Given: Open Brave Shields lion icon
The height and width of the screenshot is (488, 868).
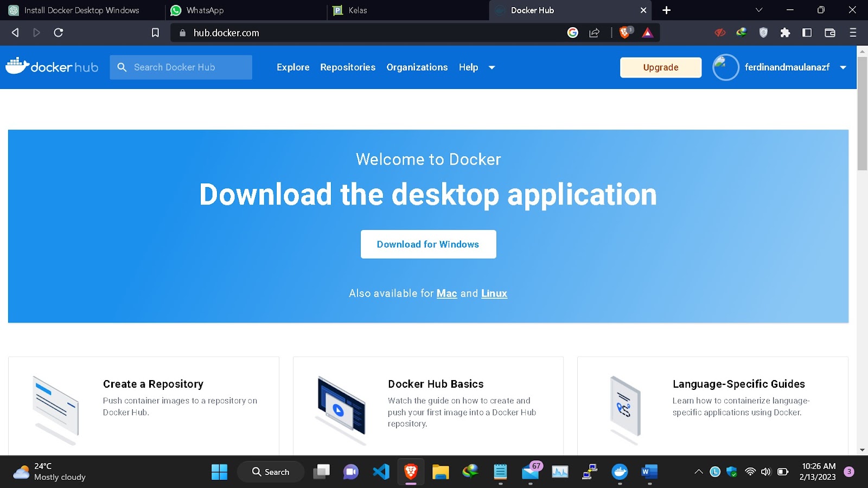Looking at the screenshot, I should [x=626, y=33].
